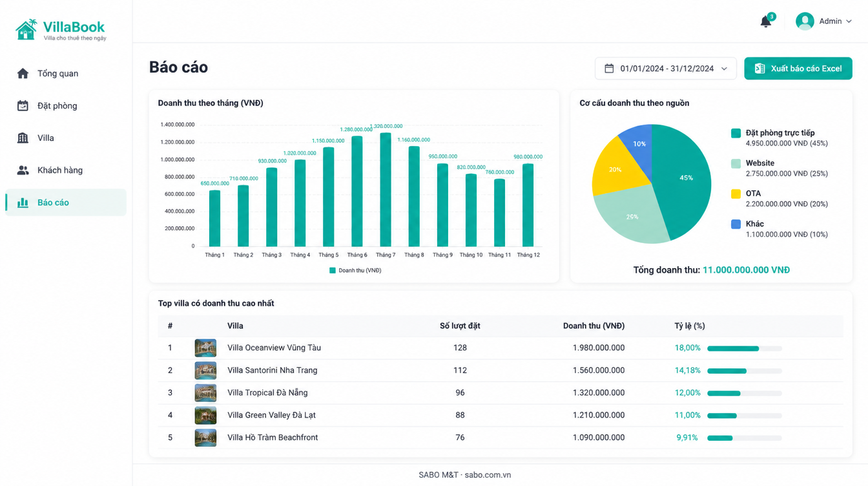Screen dimensions: 868x486
Task: Open notifications bell icon
Action: [765, 21]
